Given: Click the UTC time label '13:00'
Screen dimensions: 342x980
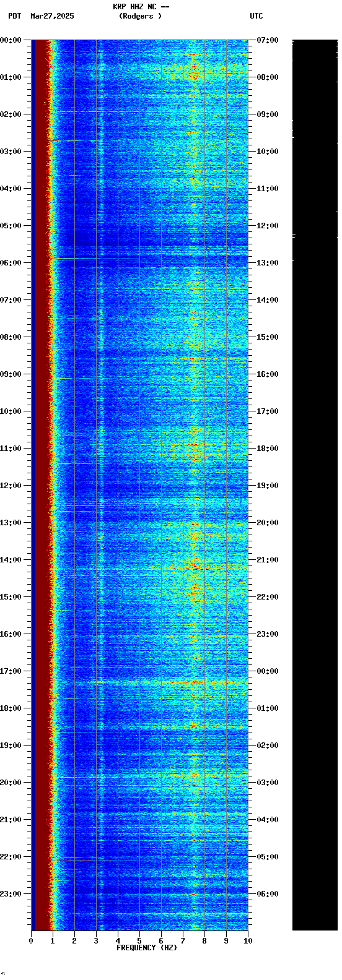Looking at the screenshot, I should (x=268, y=263).
